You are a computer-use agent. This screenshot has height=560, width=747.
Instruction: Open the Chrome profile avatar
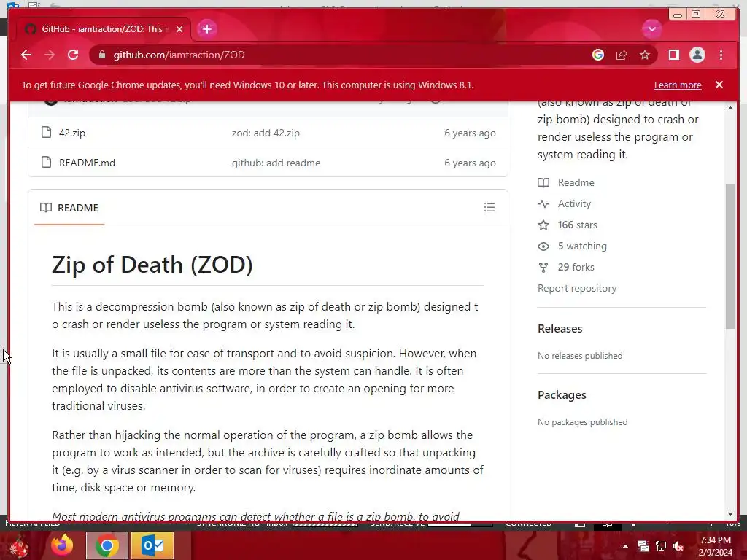(x=697, y=55)
